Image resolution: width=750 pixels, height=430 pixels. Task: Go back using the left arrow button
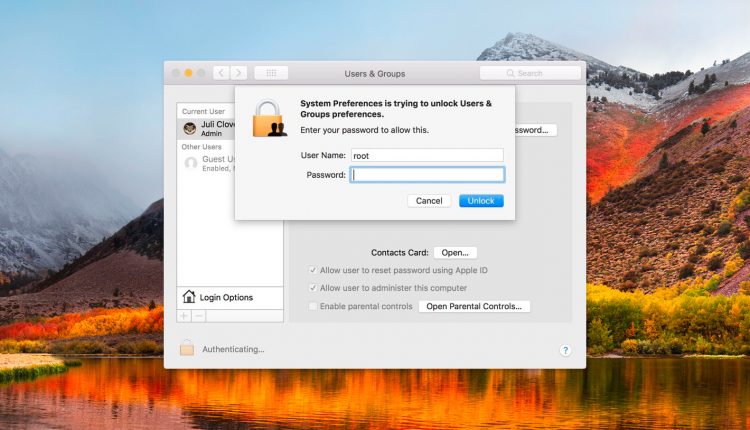coord(221,73)
